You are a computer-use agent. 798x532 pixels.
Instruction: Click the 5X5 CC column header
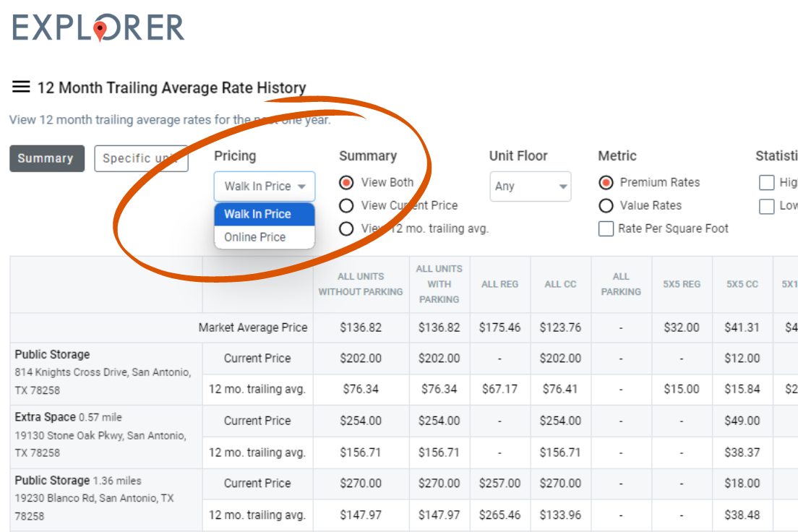tap(742, 284)
